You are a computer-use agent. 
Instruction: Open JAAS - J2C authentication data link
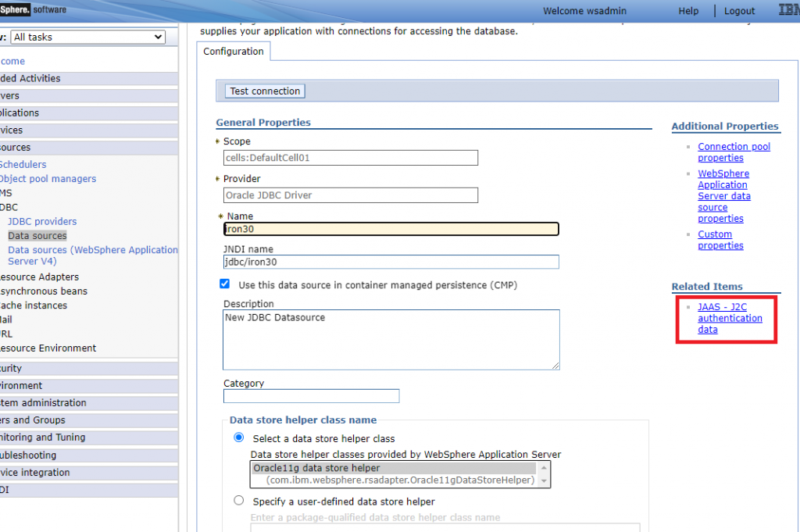(730, 318)
